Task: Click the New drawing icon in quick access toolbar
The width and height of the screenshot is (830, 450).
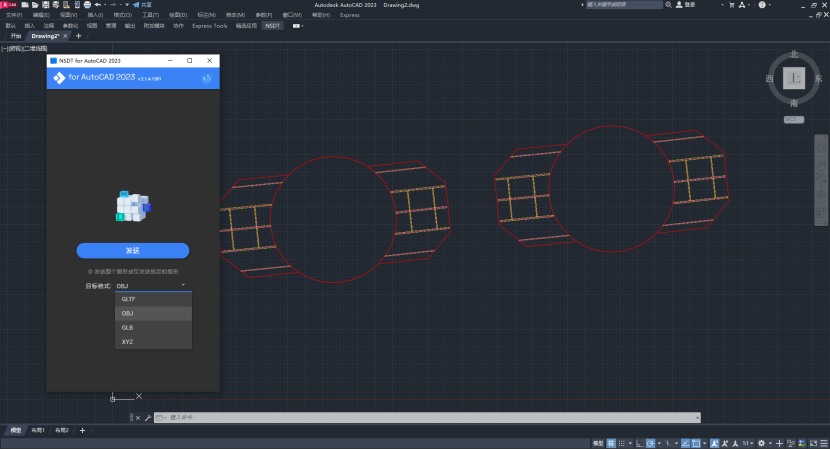Action: [x=25, y=5]
